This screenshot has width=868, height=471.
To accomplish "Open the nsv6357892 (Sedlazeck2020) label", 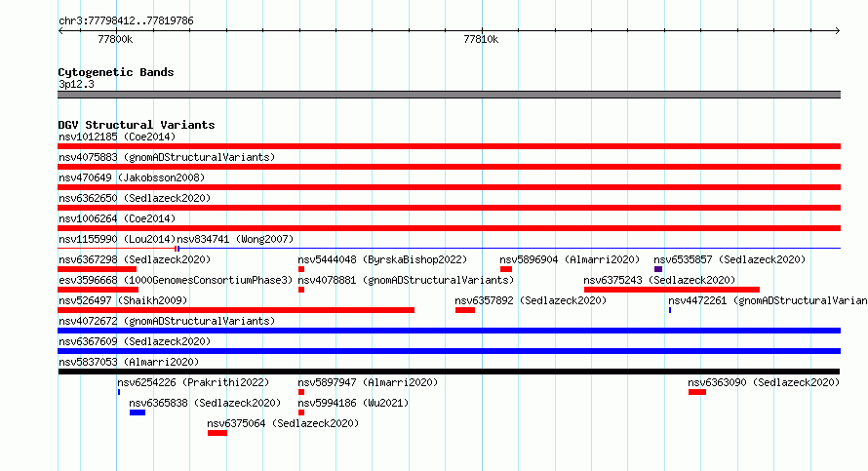I will [x=531, y=300].
